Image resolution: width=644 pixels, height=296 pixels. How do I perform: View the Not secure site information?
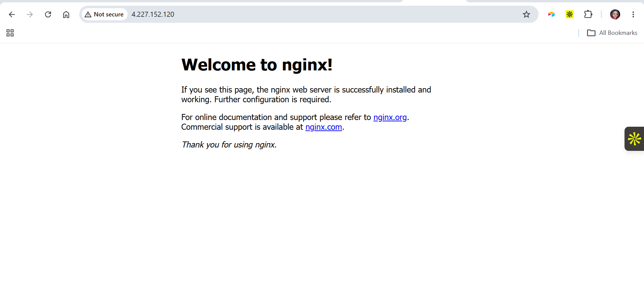[104, 14]
